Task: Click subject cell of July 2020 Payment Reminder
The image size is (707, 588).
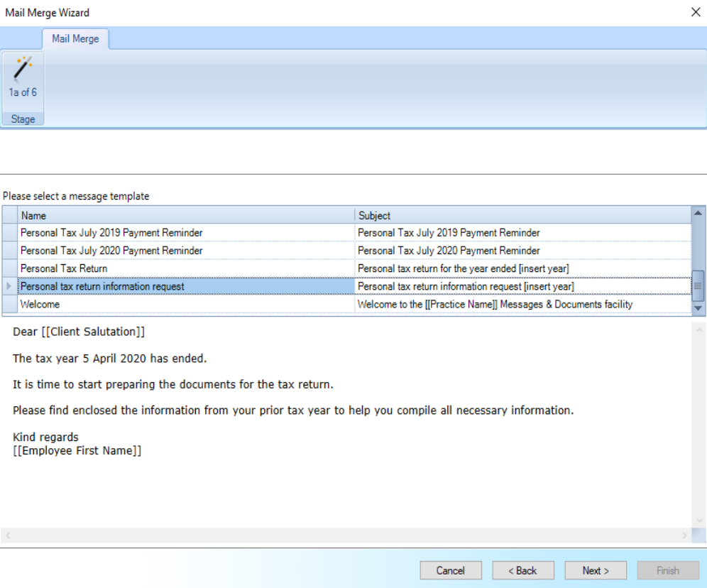Action: click(x=522, y=251)
